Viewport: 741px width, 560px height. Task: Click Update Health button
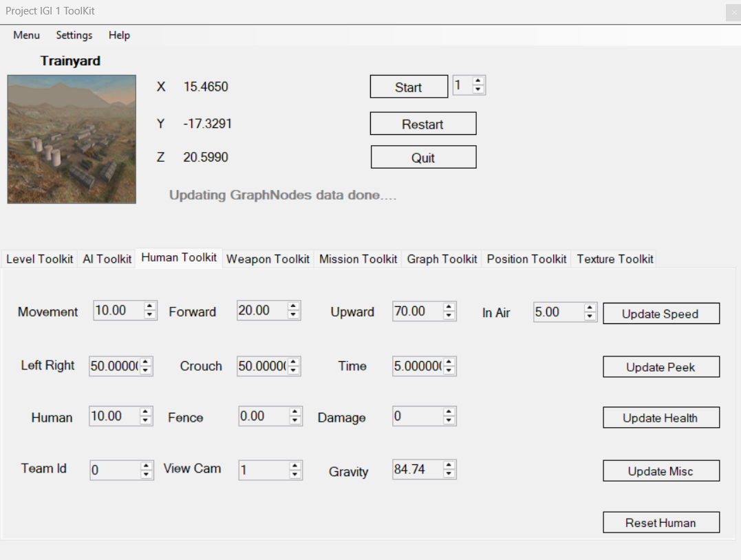point(661,418)
